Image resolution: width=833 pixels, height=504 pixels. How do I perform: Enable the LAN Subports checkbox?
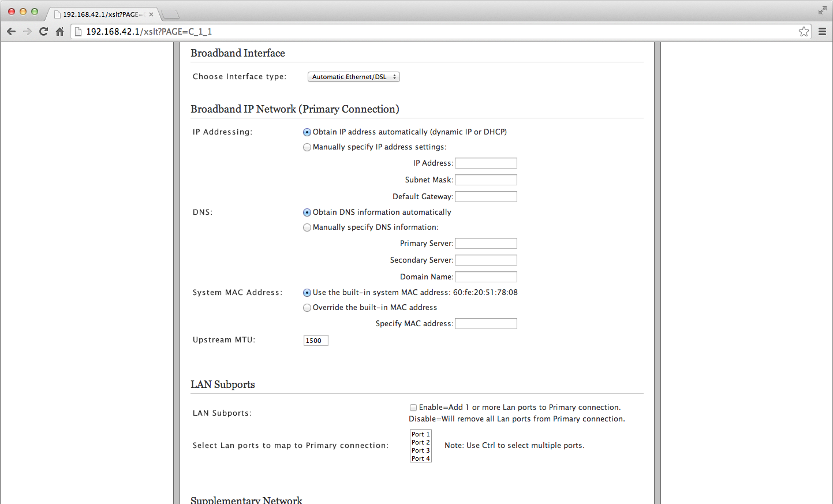tap(413, 408)
